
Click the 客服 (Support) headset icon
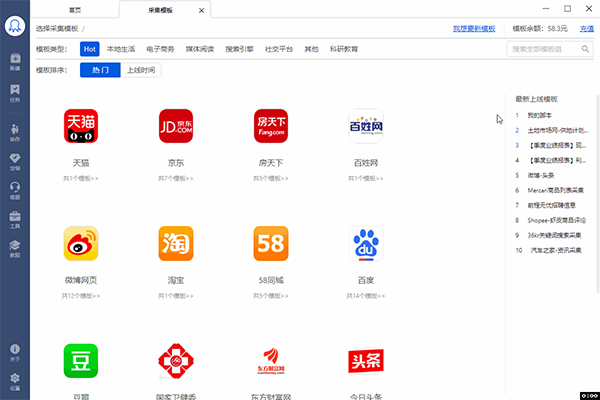coord(14,188)
